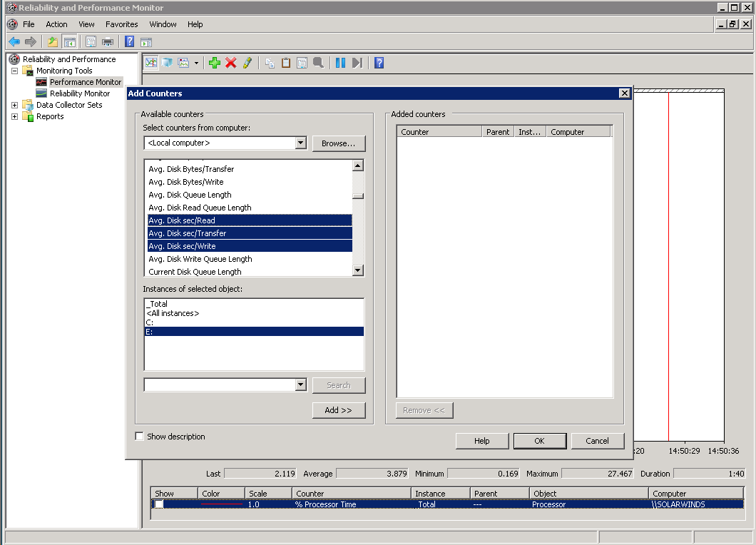Viewport: 756px width, 545px height.
Task: Select the C: instance
Action: pyautogui.click(x=254, y=322)
